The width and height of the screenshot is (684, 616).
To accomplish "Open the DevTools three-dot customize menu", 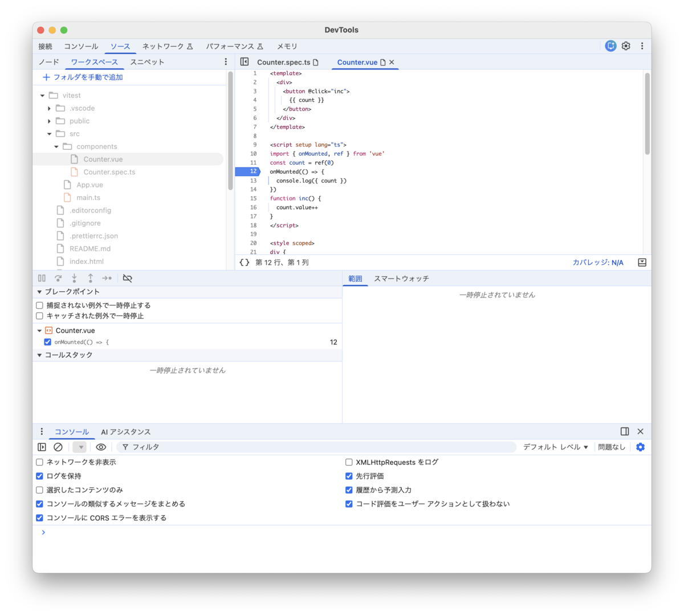I will [642, 46].
